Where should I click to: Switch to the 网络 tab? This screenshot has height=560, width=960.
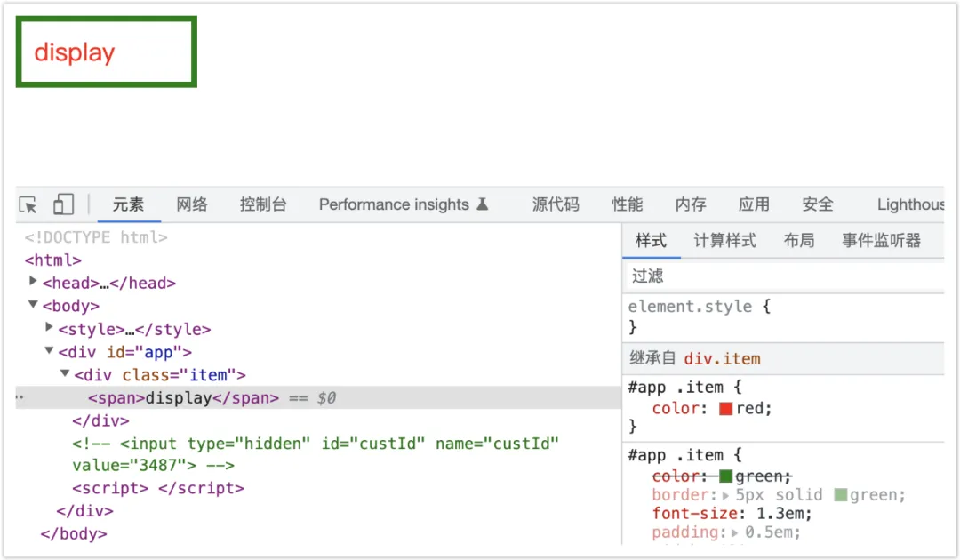click(192, 204)
